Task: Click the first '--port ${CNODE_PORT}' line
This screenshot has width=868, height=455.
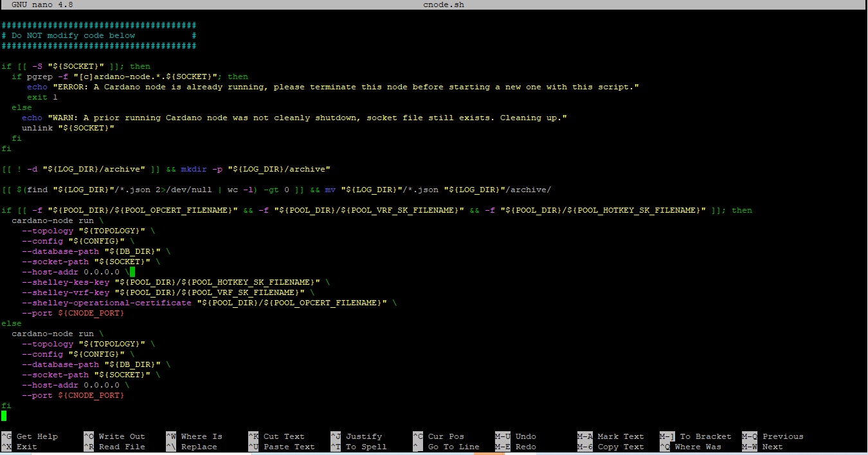Action: pyautogui.click(x=73, y=313)
